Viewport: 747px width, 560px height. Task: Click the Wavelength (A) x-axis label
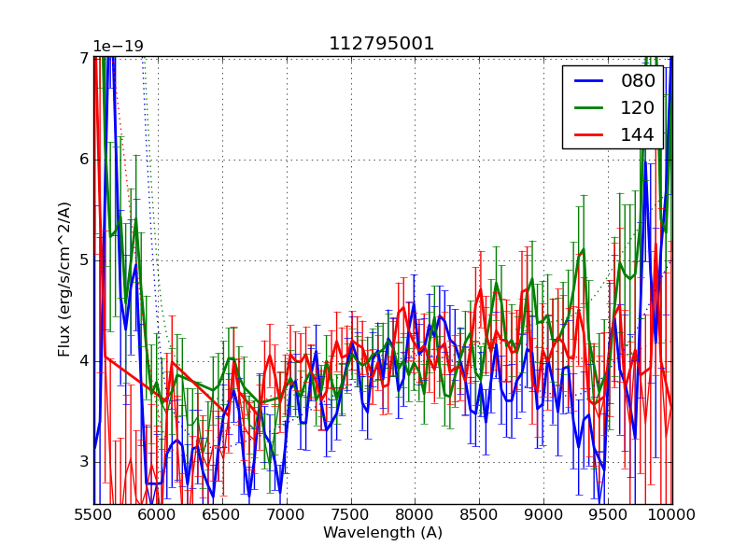click(x=383, y=533)
